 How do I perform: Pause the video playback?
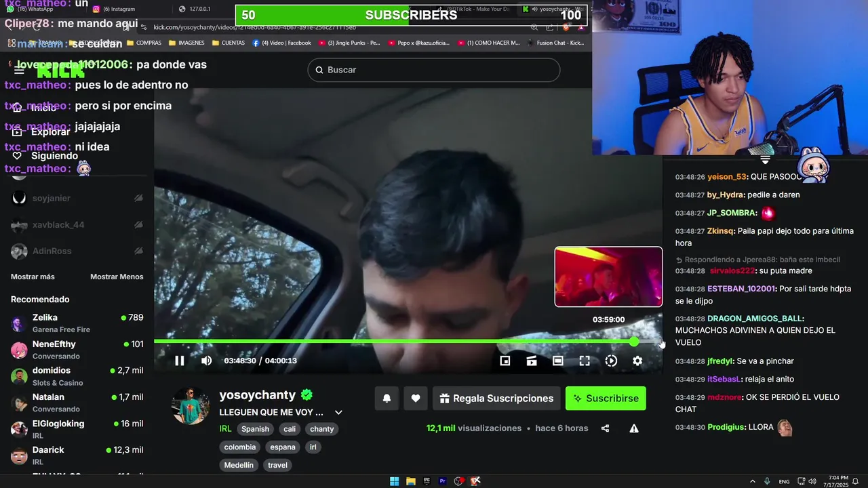pos(180,361)
